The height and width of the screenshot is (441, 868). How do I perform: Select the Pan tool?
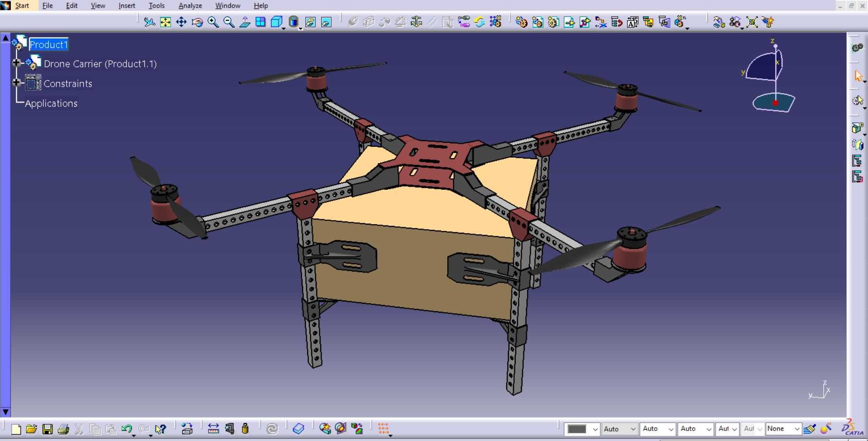181,22
